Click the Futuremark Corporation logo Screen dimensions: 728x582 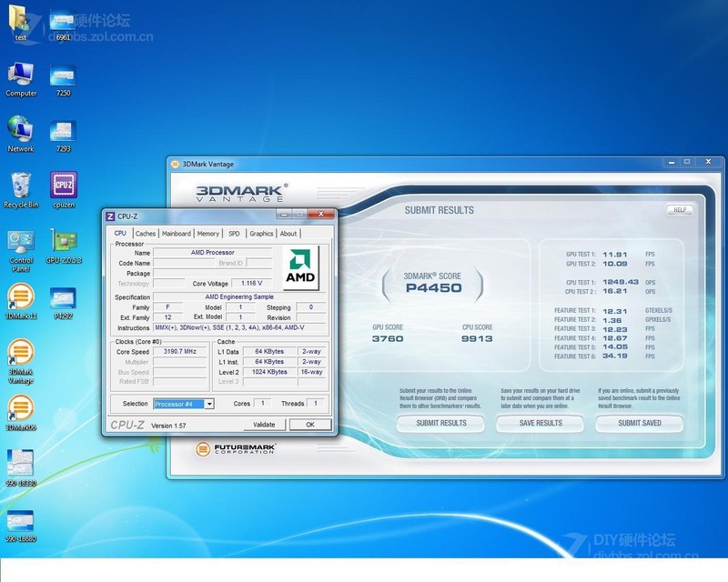click(x=236, y=449)
